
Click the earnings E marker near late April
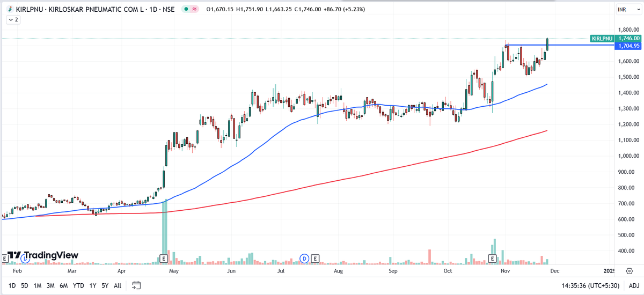click(164, 259)
